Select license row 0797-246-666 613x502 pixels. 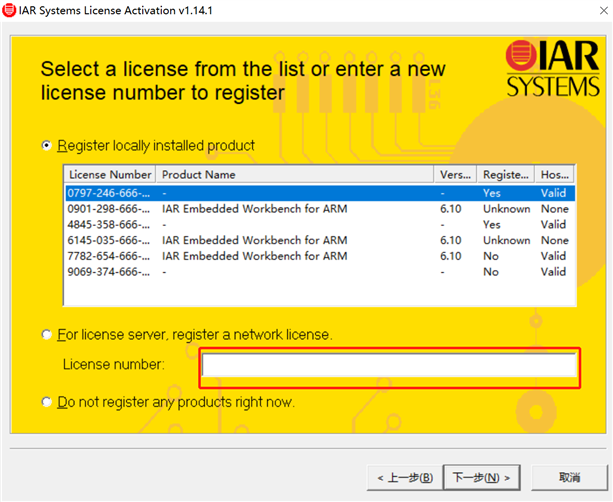pyautogui.click(x=320, y=193)
